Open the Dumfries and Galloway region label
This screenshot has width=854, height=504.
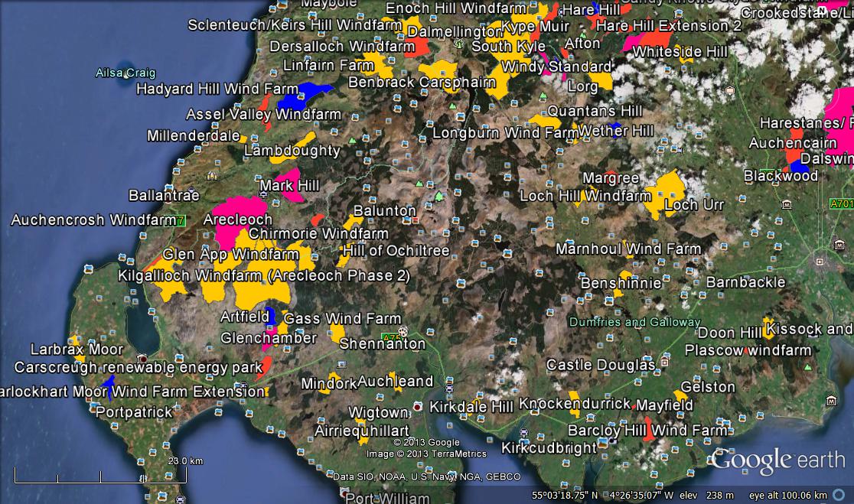coord(634,322)
